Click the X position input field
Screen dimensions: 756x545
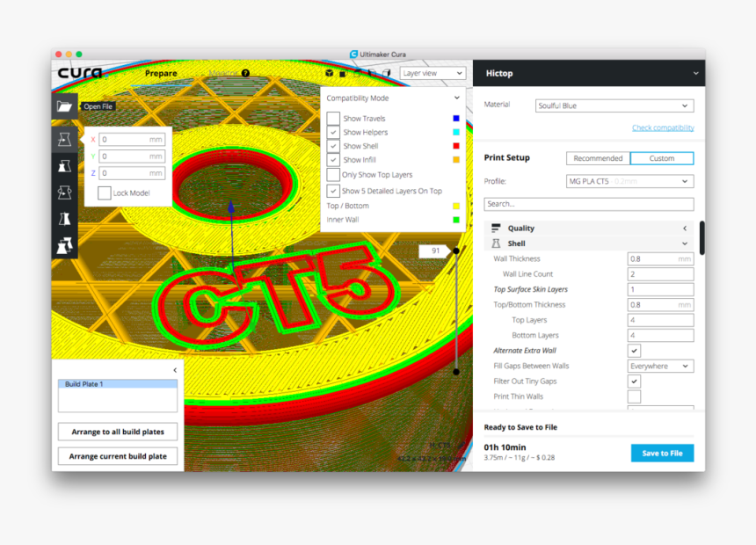(132, 140)
